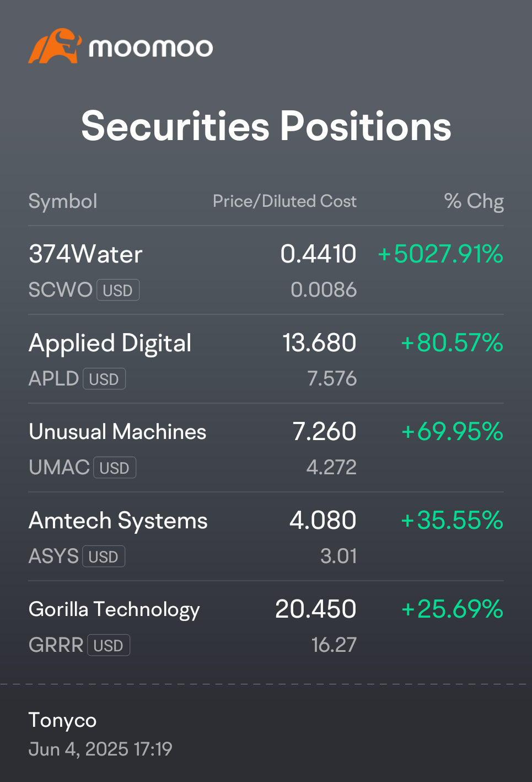The image size is (532, 782).
Task: Click the USD tag beside APLD
Action: click(x=104, y=379)
